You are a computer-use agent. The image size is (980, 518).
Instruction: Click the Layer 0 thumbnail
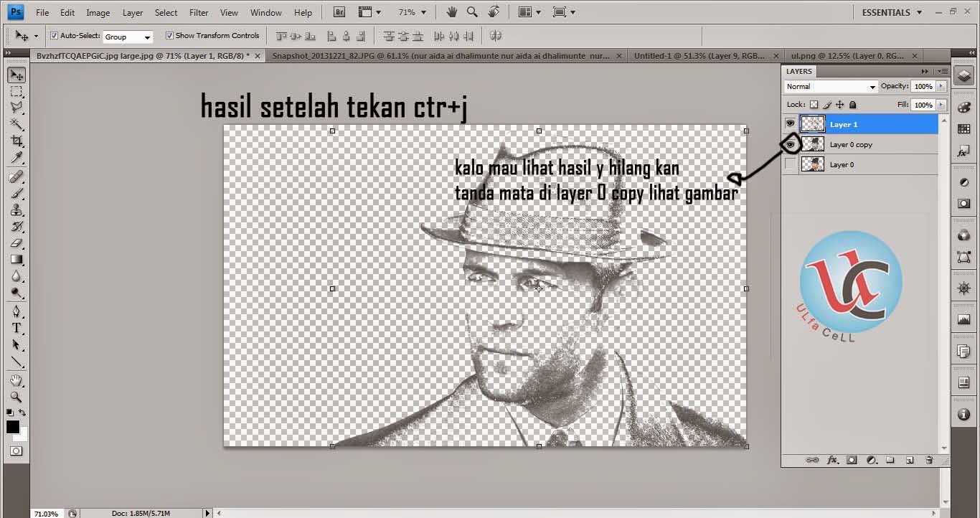812,164
